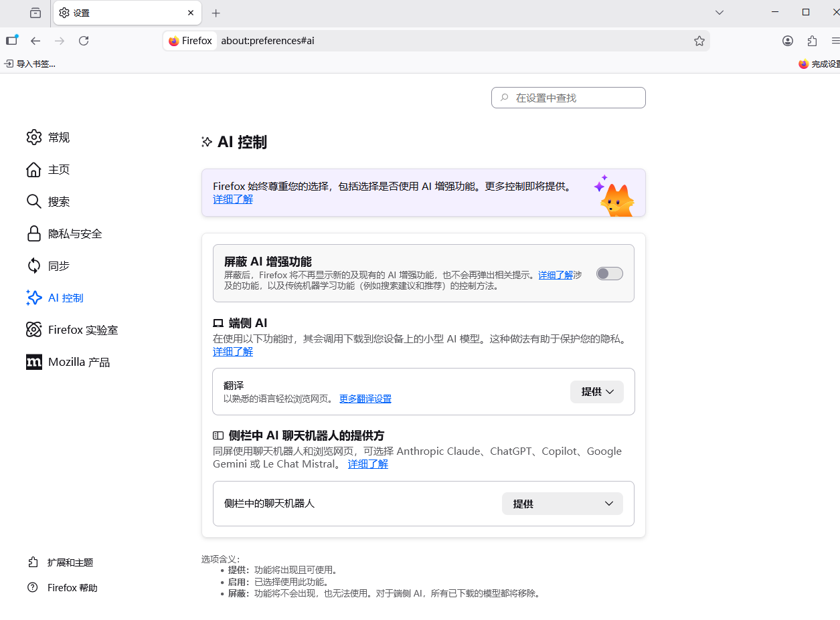The width and height of the screenshot is (840, 620).
Task: Expand the 翻译 dropdown set to 提供
Action: click(596, 392)
